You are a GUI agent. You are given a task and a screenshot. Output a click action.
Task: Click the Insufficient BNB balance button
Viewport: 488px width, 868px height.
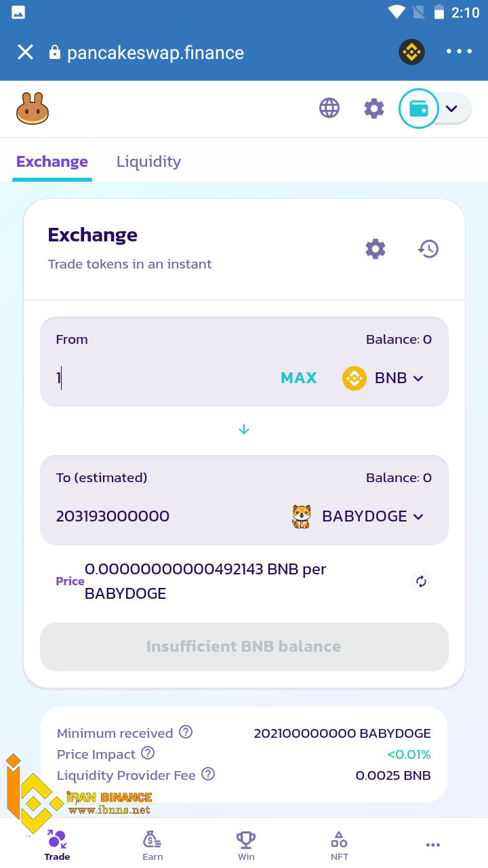pos(244,647)
